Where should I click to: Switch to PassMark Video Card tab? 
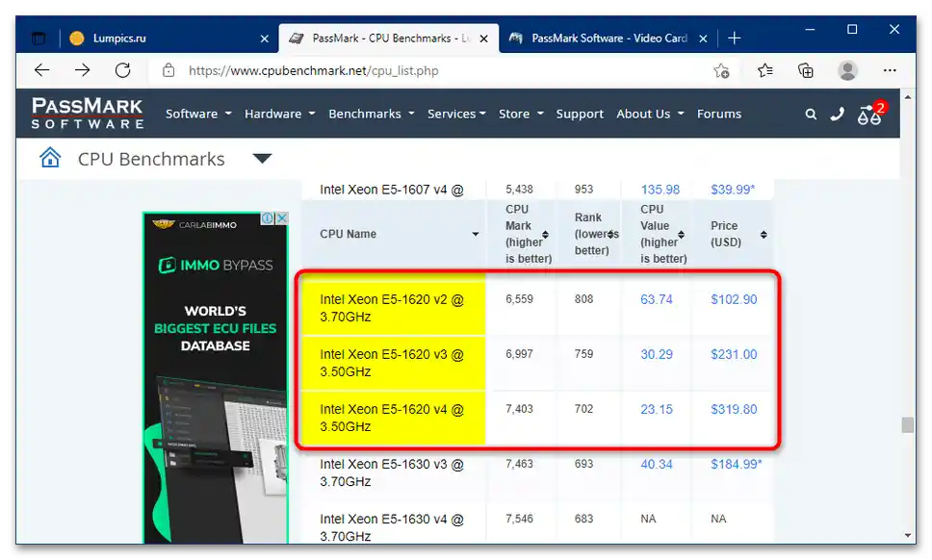(x=609, y=38)
